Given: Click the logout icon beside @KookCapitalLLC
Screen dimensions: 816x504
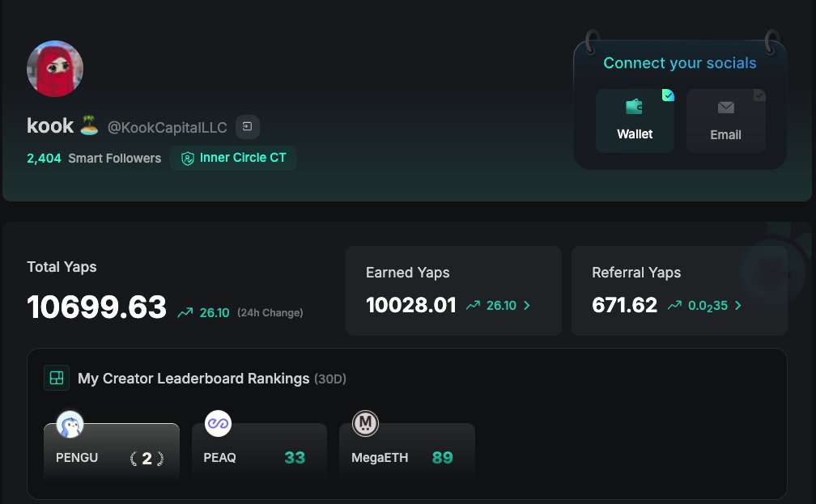Looking at the screenshot, I should (248, 126).
